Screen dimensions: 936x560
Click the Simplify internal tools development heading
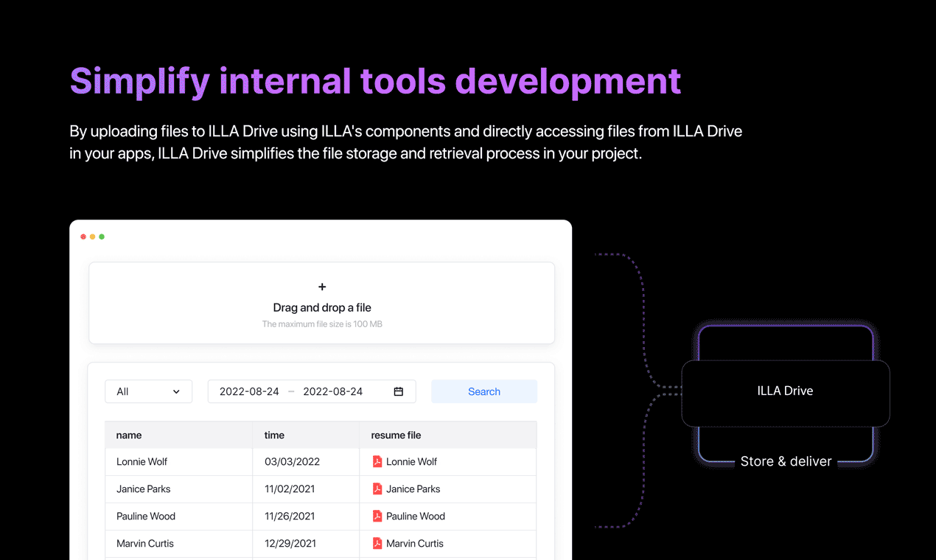(x=375, y=81)
